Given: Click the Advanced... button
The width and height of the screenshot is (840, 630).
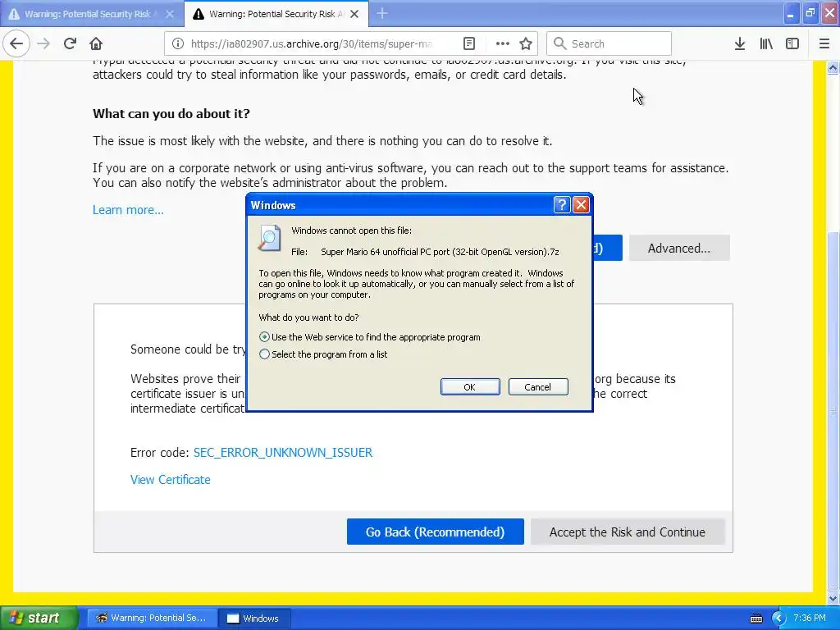Looking at the screenshot, I should (678, 248).
